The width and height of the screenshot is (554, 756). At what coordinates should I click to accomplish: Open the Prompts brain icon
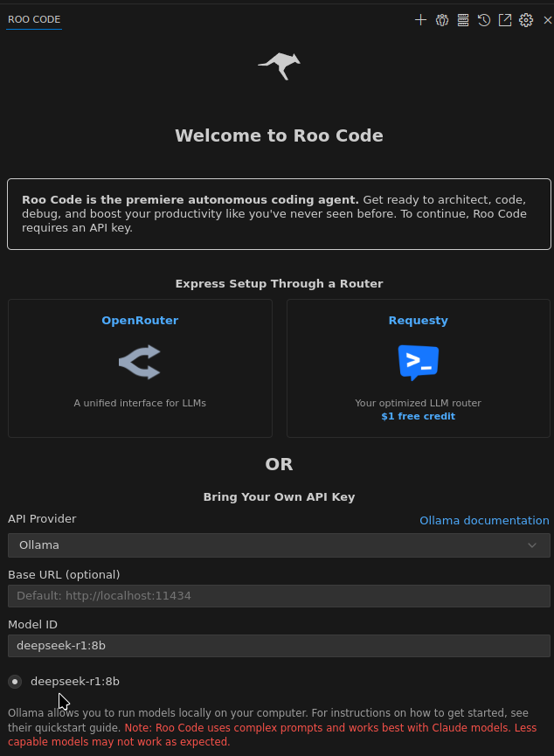(441, 20)
